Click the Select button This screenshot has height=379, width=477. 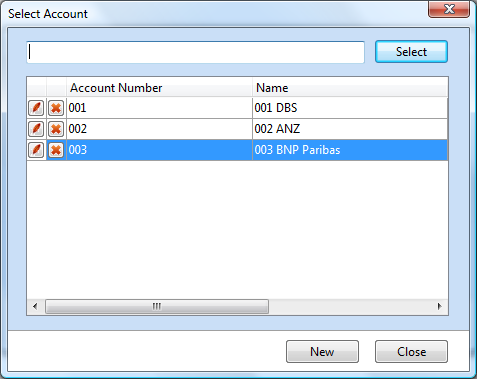pyautogui.click(x=411, y=52)
